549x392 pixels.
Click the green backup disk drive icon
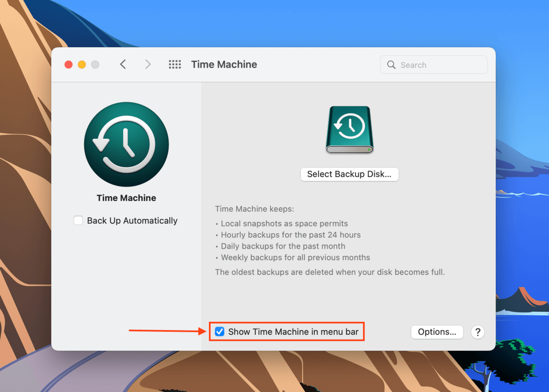click(x=350, y=129)
